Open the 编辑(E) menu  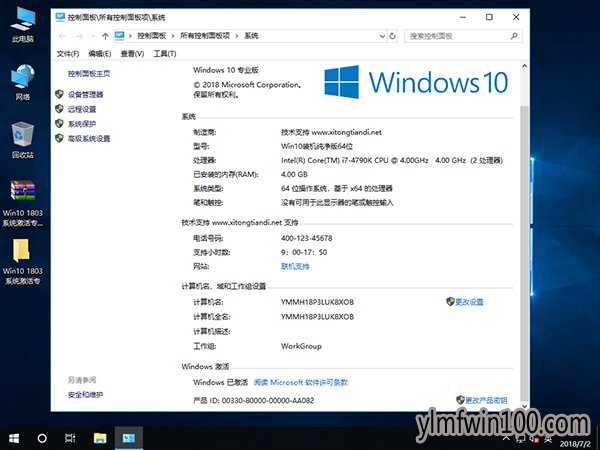coord(99,54)
